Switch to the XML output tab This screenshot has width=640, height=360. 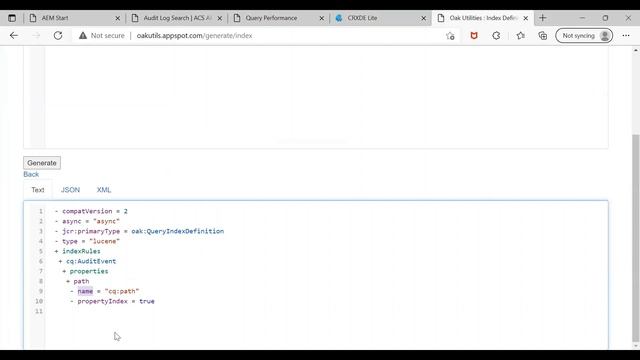coord(104,190)
